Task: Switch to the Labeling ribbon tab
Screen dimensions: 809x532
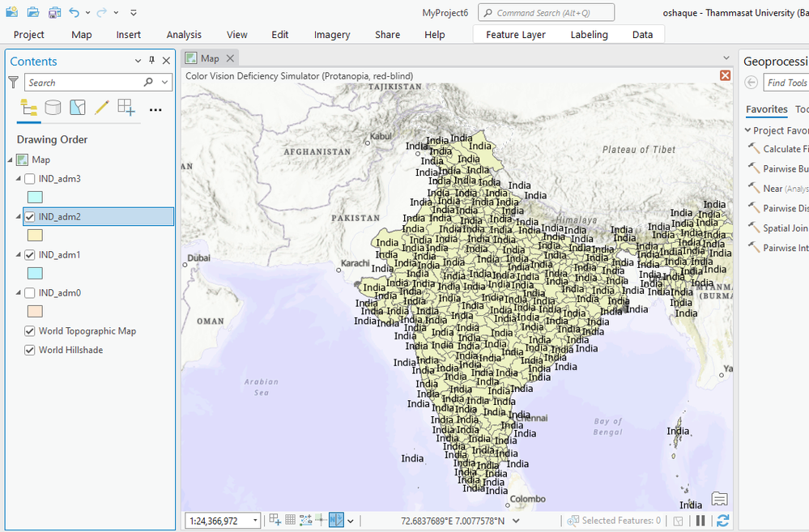Action: click(589, 35)
